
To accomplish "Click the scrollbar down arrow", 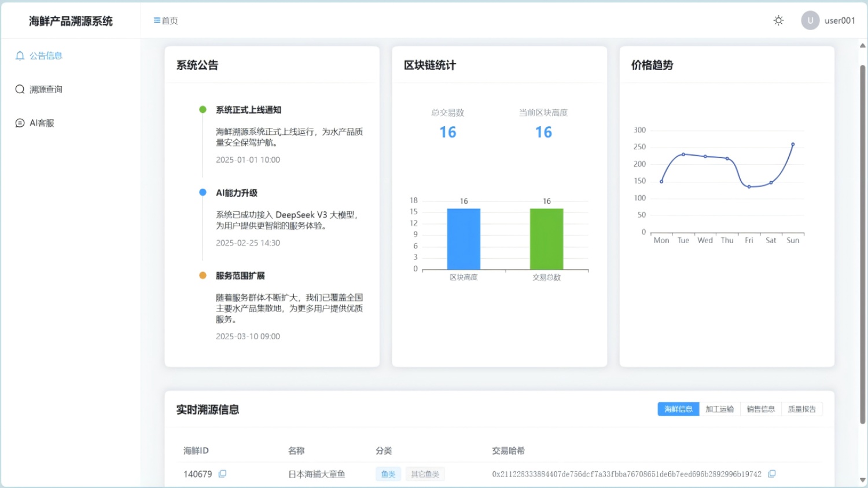I will point(862,480).
